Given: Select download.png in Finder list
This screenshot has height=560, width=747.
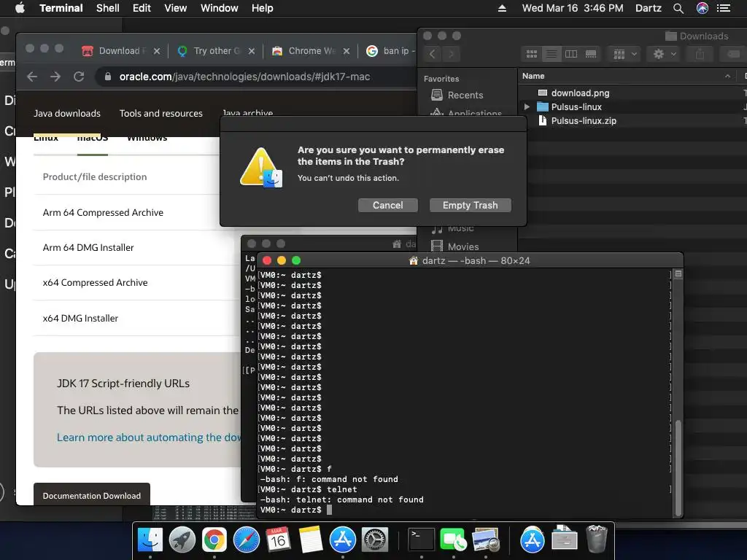Looking at the screenshot, I should coord(580,93).
